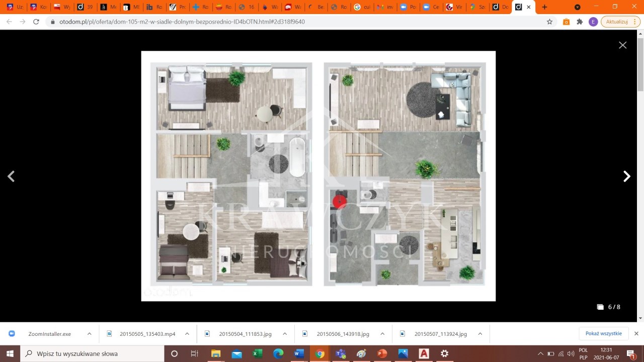This screenshot has height=362, width=644.
Task: Open Adobe Acrobat from taskbar
Action: (x=424, y=353)
